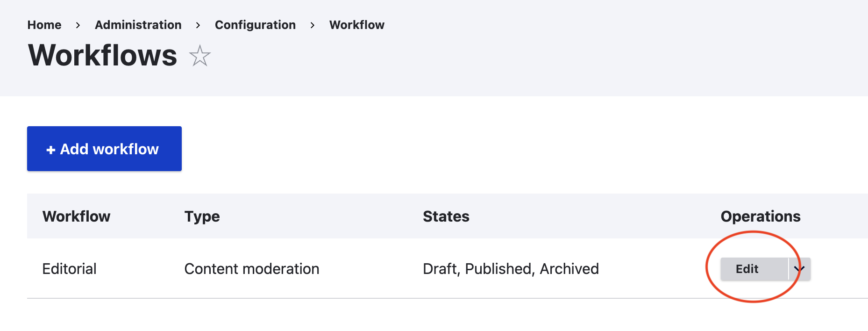This screenshot has width=868, height=331.
Task: Select Workflow in the breadcrumb navigation
Action: tap(356, 25)
